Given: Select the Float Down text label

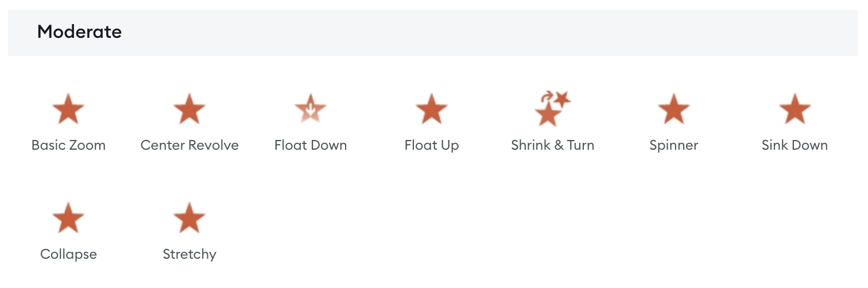Looking at the screenshot, I should [311, 145].
